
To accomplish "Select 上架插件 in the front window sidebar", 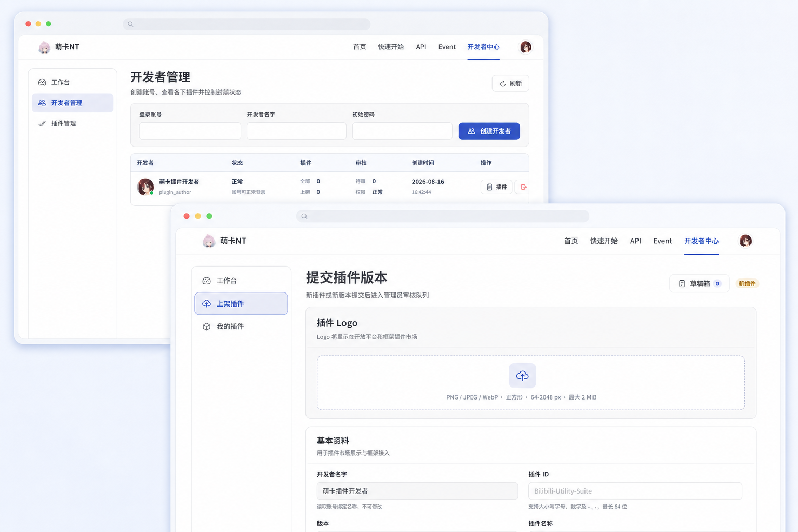I will pos(241,303).
